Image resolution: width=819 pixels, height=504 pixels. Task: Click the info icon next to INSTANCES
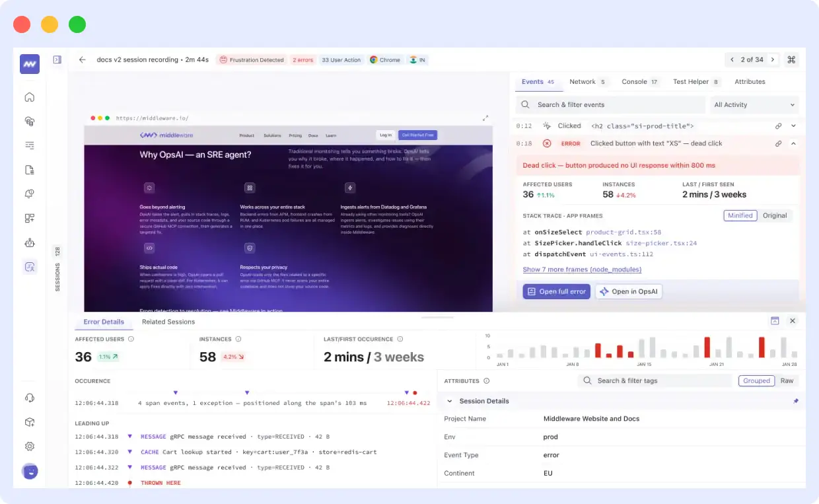coord(238,339)
